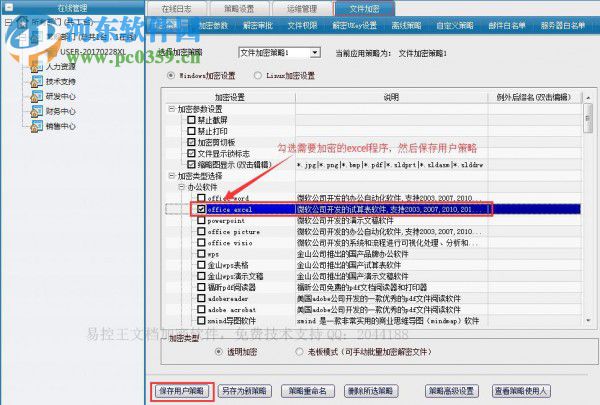This screenshot has width=600, height=405.
Task: Enable the 禁止截屏 checkbox
Action: (x=191, y=120)
